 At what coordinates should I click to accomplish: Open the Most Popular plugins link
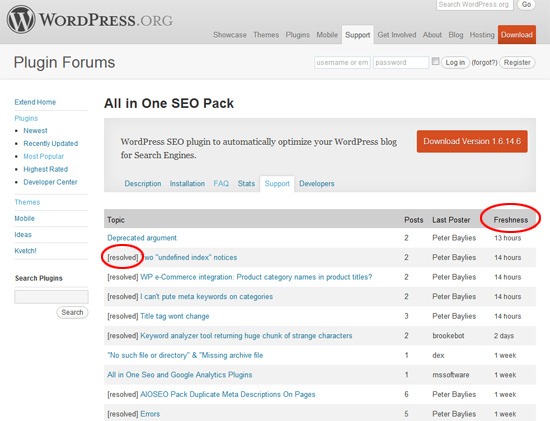pyautogui.click(x=43, y=156)
